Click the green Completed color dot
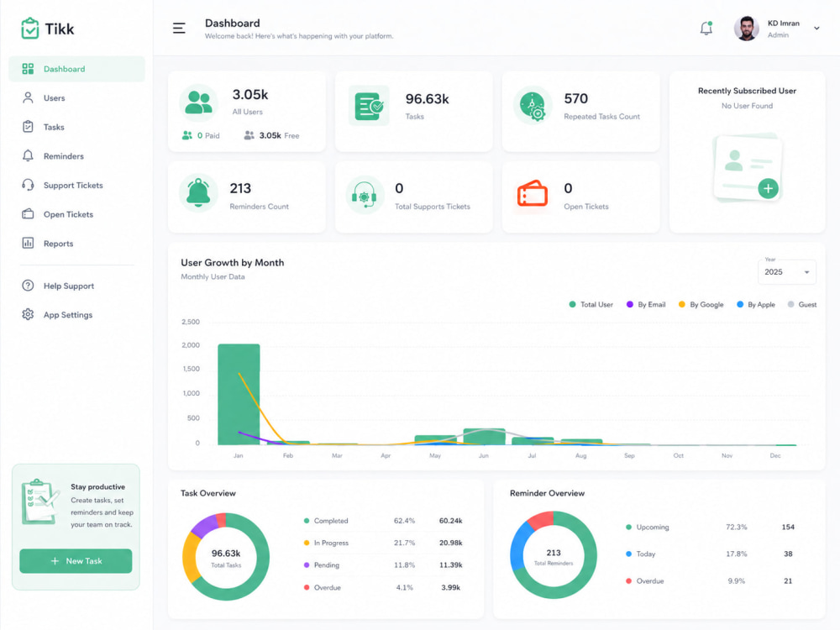 tap(307, 521)
